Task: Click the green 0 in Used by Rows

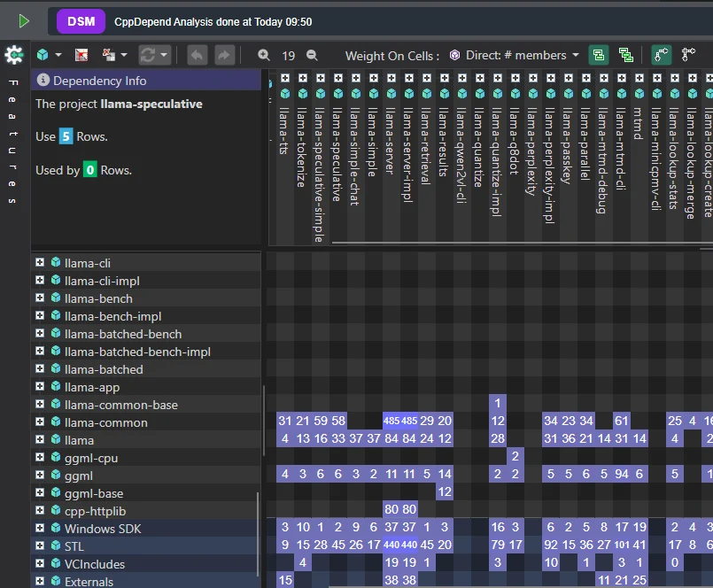Action: pos(90,170)
